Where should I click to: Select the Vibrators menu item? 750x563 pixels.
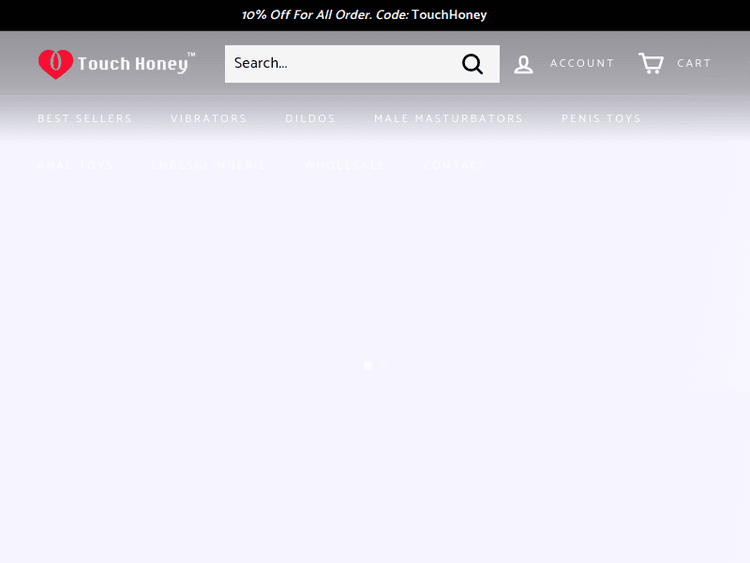(208, 119)
